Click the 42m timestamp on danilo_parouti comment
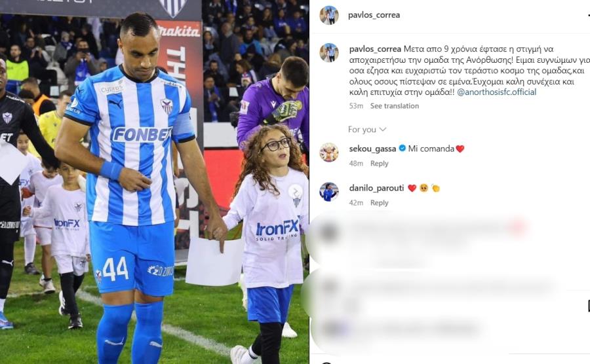Screen dimensions: 590x364 coord(356,203)
